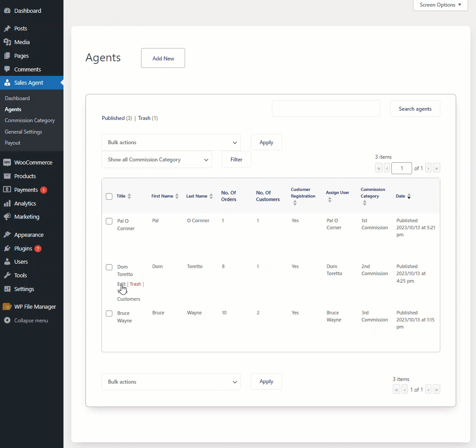Open Payout submenu item
The height and width of the screenshot is (448, 476).
pyautogui.click(x=12, y=143)
